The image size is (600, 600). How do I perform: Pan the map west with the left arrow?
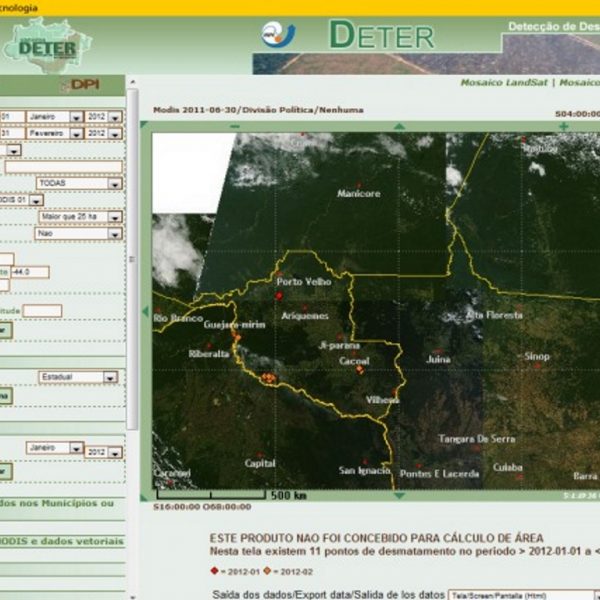tap(146, 310)
